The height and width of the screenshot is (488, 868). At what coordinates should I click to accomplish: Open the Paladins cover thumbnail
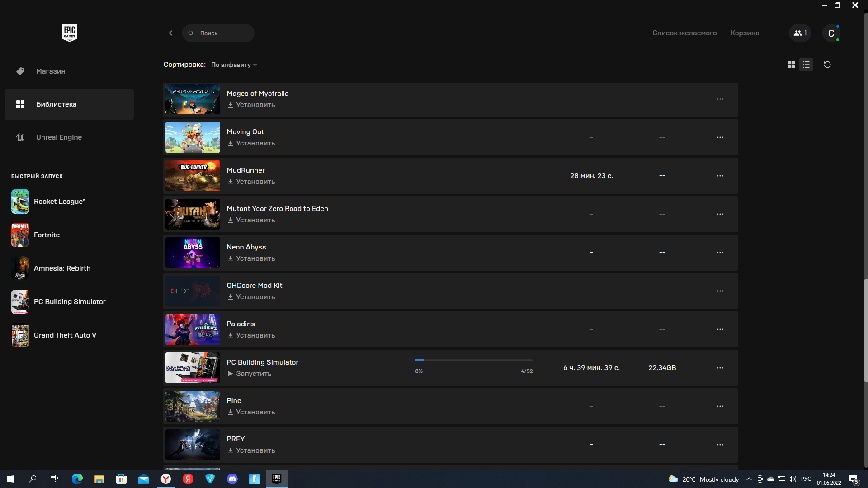[193, 329]
